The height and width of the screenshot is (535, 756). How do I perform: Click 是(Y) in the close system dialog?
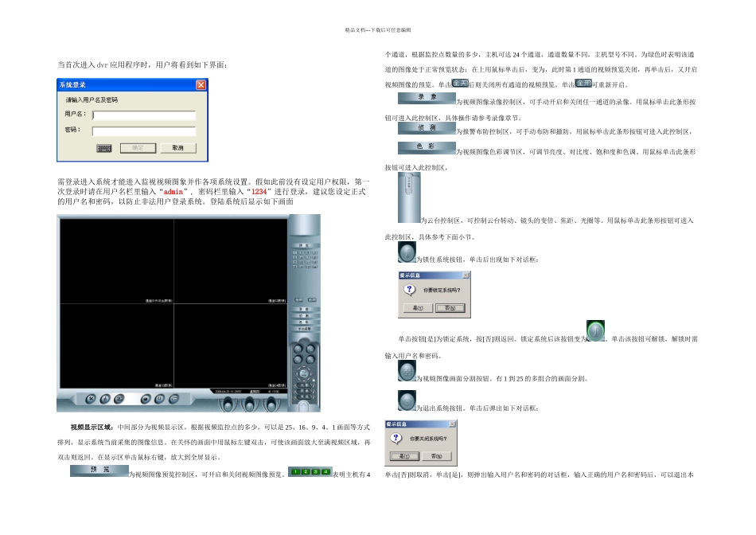click(x=404, y=456)
